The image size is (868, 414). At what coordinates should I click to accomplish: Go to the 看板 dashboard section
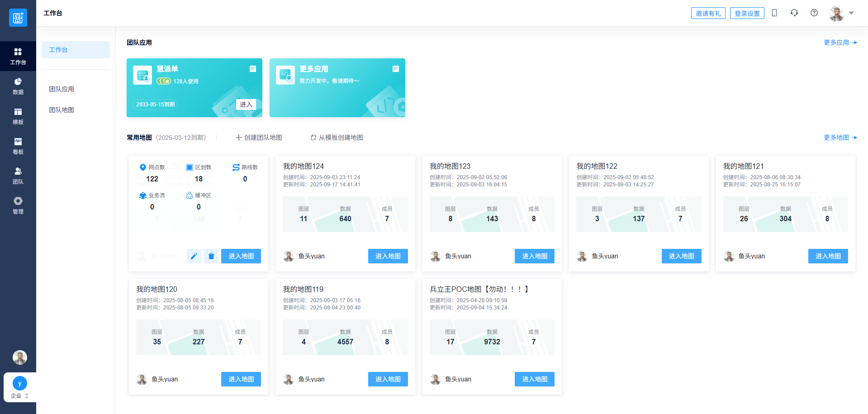click(x=18, y=146)
